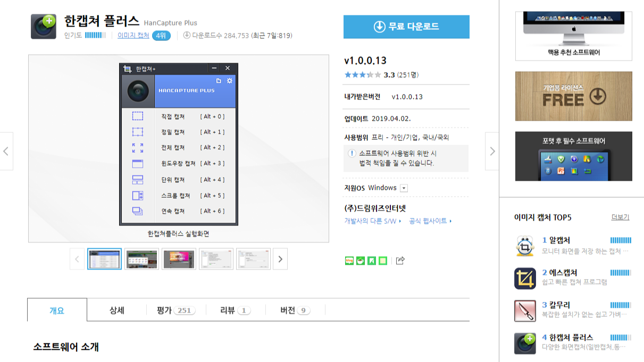
Task: Click 직접 캡쳐 icon in the preview window
Action: (138, 116)
